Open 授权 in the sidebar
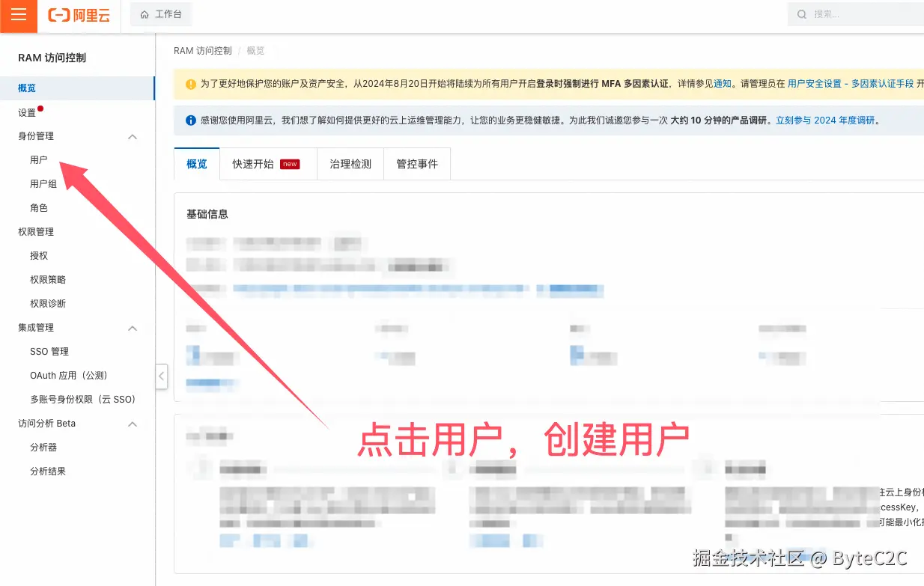This screenshot has width=924, height=586. click(39, 256)
